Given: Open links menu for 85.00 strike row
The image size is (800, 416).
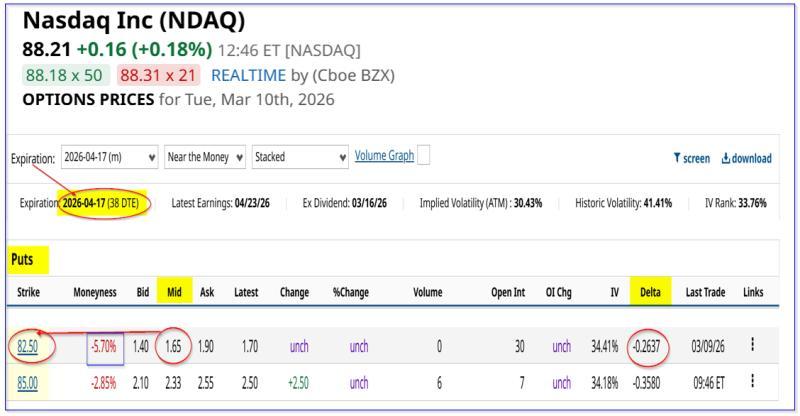Looking at the screenshot, I should coord(752,381).
